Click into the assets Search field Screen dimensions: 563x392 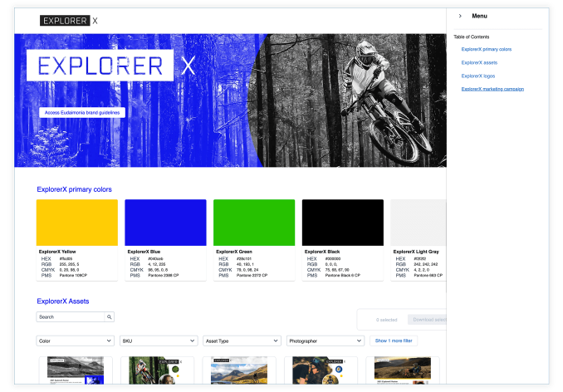click(x=70, y=317)
